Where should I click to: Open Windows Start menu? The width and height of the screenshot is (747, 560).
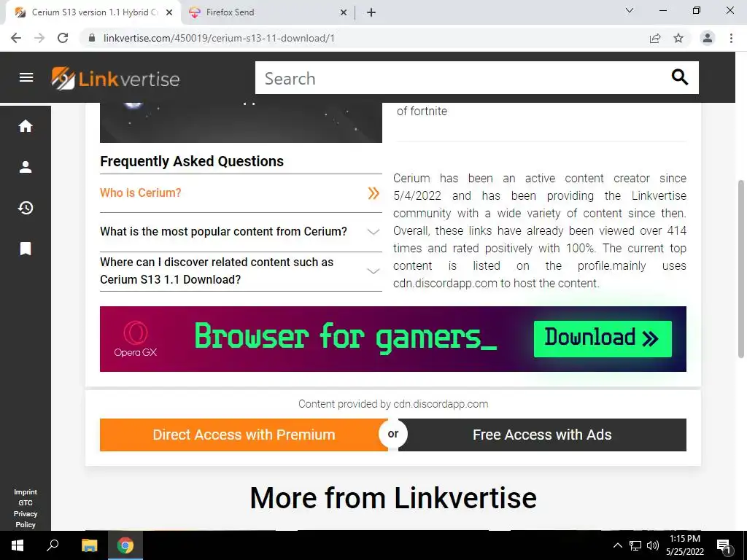[18, 545]
